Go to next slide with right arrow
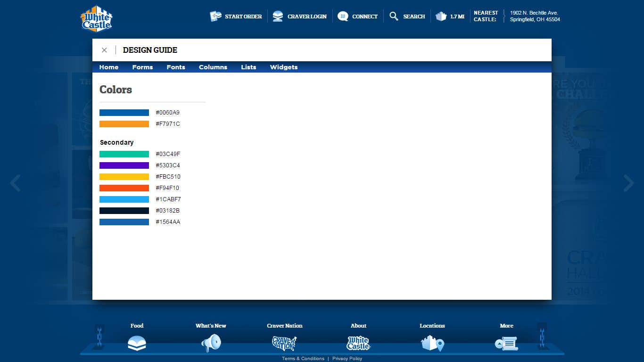644x362 pixels. click(x=628, y=183)
